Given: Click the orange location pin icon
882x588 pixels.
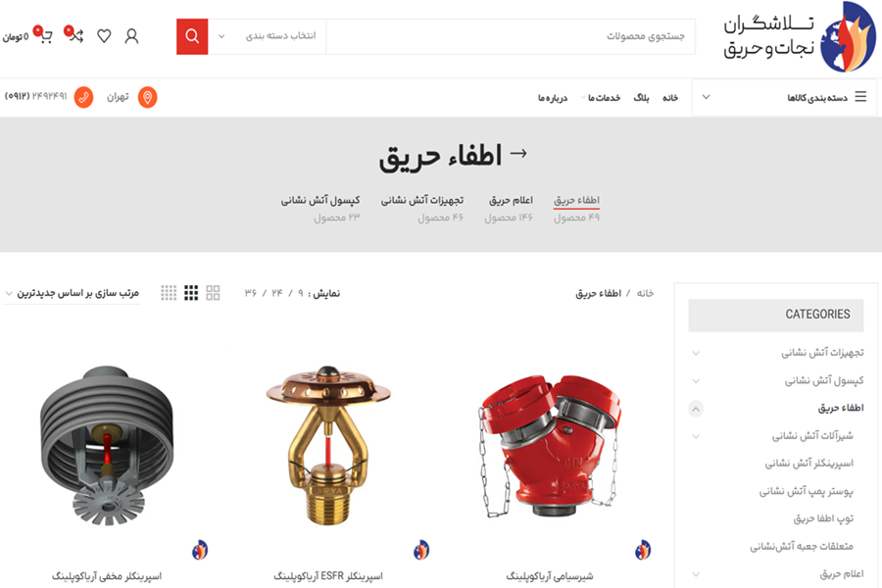Looking at the screenshot, I should coord(147,97).
